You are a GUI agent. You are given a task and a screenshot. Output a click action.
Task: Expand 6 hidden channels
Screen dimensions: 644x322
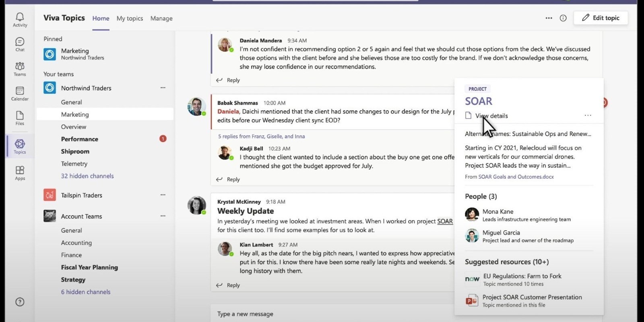click(86, 292)
